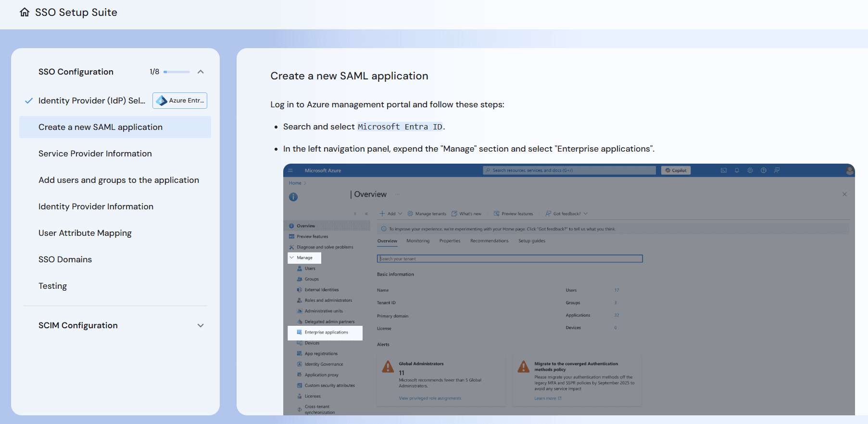Click the completed checkmark next to Identity Provider

29,101
